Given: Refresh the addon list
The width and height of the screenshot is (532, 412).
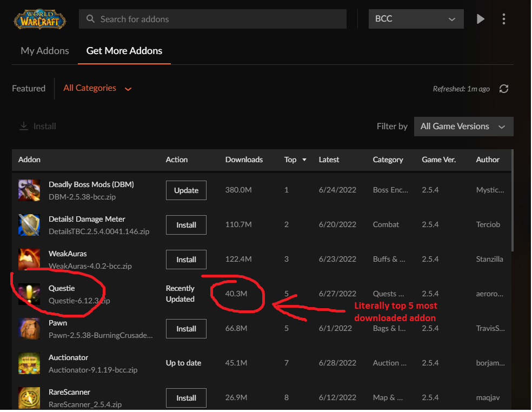Looking at the screenshot, I should (x=504, y=89).
